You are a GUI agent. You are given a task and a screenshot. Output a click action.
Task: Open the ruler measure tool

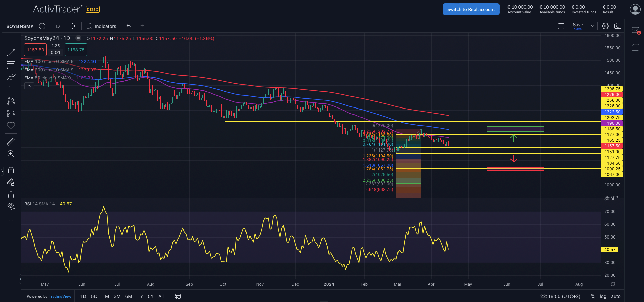(x=11, y=142)
